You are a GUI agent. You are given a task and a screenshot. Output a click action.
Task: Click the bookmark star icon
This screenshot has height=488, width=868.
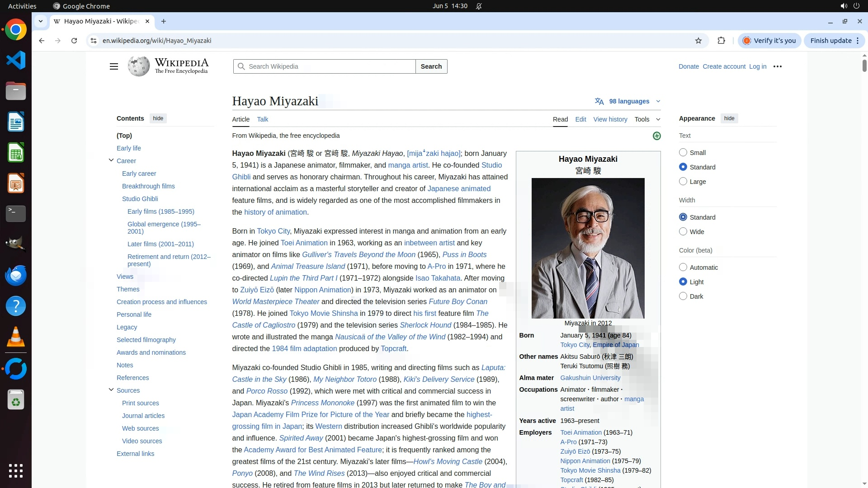(x=698, y=41)
